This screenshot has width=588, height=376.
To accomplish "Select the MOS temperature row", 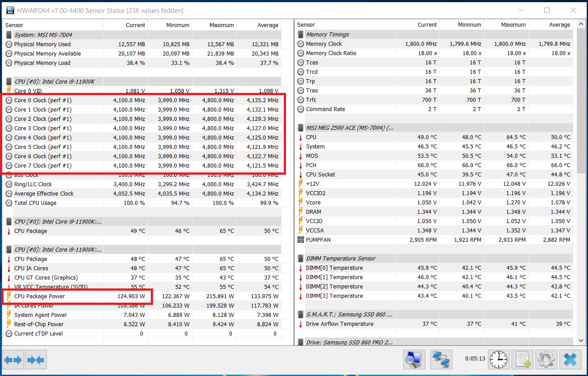I will tap(434, 156).
